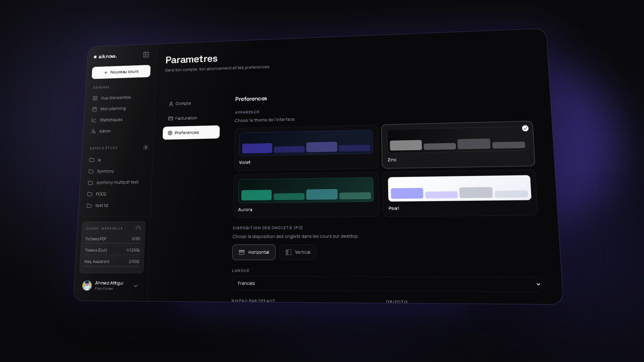Click the chart icon beside Statistiques
644x362 pixels.
(94, 120)
